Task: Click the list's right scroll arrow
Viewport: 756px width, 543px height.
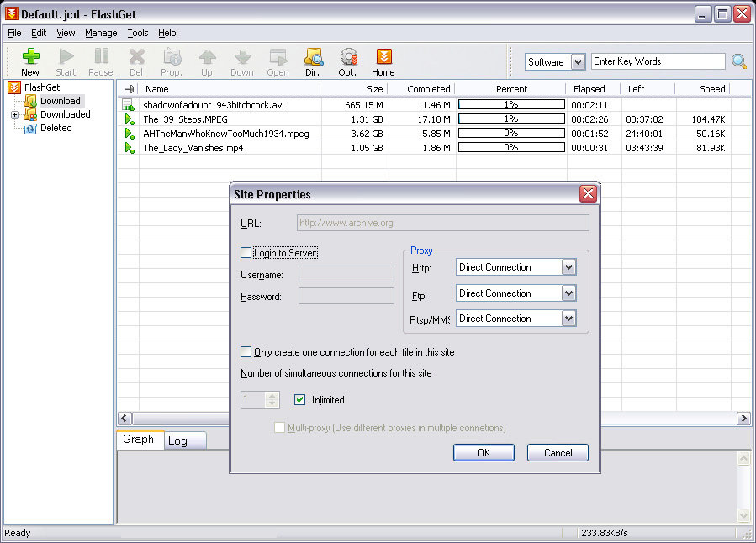Action: point(743,419)
